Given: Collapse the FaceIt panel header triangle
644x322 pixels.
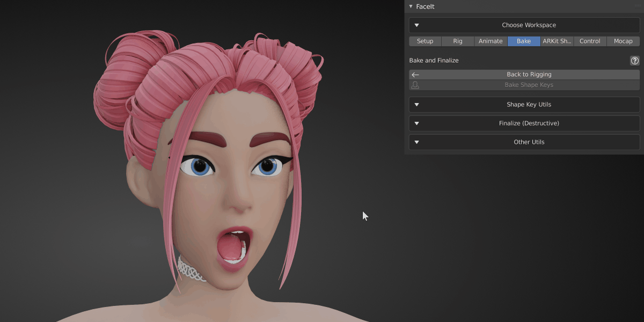Looking at the screenshot, I should 411,6.
